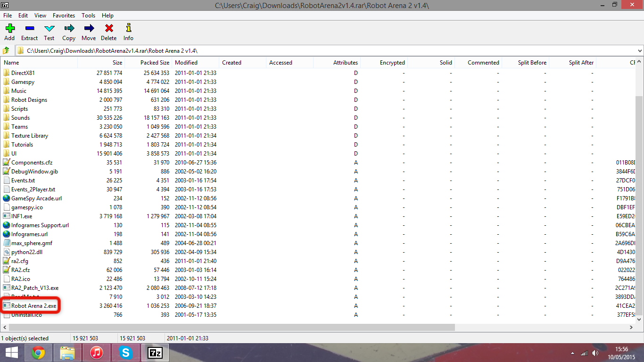Click the RA2_Patch_V13.exe file icon
644x362 pixels.
(x=6, y=288)
